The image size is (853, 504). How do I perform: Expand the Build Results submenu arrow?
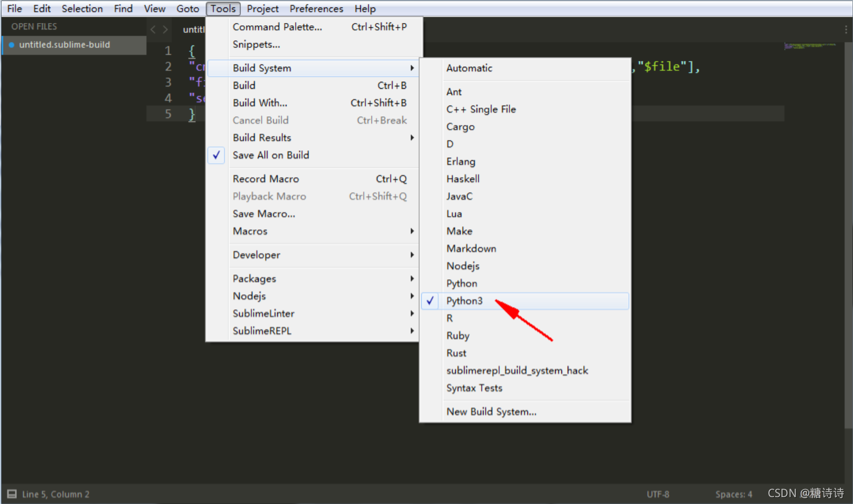[x=412, y=138]
